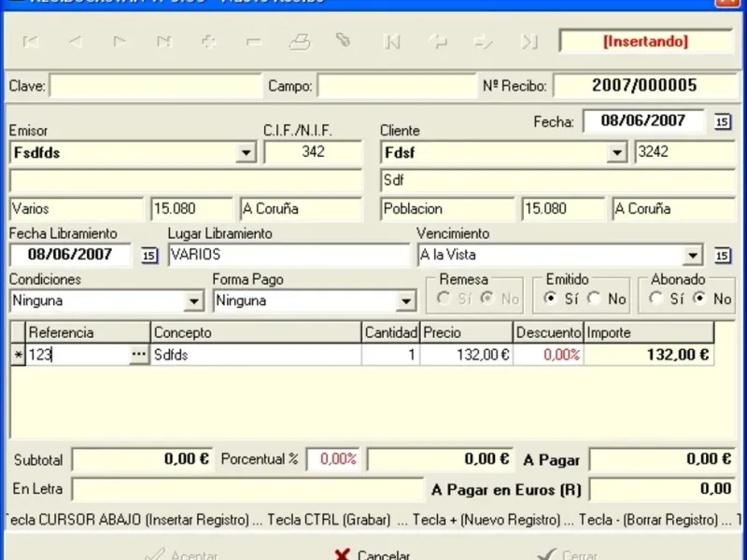The image size is (747, 560).
Task: Click the Emisor C.I.F./N.I.F. field
Action: [x=313, y=152]
